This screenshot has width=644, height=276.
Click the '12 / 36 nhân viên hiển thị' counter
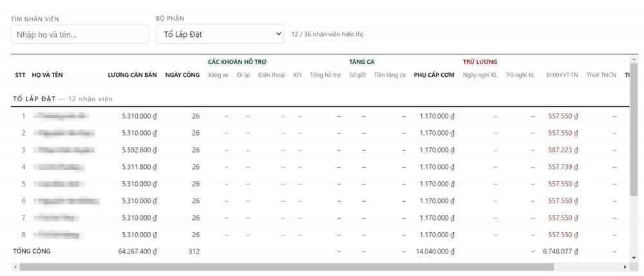tap(327, 35)
